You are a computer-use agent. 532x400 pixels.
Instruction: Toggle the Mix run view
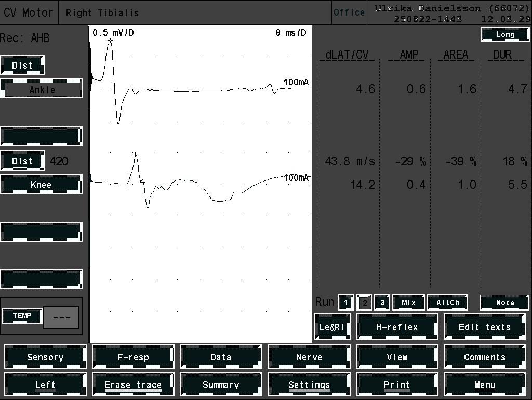[408, 302]
